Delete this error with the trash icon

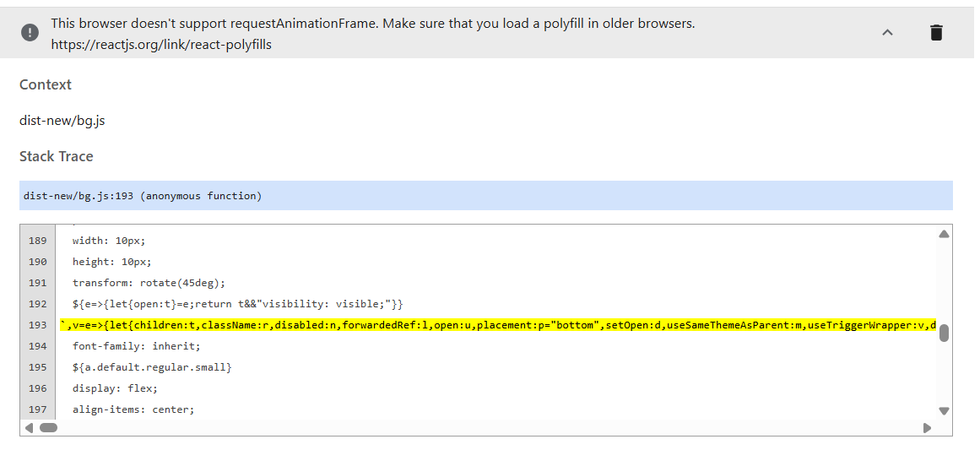click(x=936, y=32)
